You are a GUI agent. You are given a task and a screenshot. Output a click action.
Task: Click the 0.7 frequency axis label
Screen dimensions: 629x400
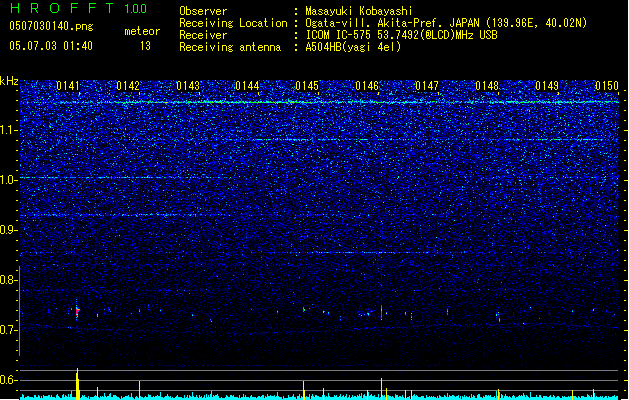tap(7, 330)
